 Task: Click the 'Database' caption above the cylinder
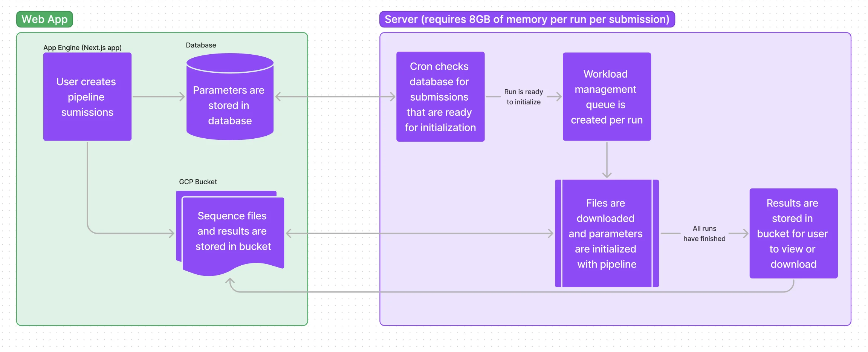coord(201,44)
